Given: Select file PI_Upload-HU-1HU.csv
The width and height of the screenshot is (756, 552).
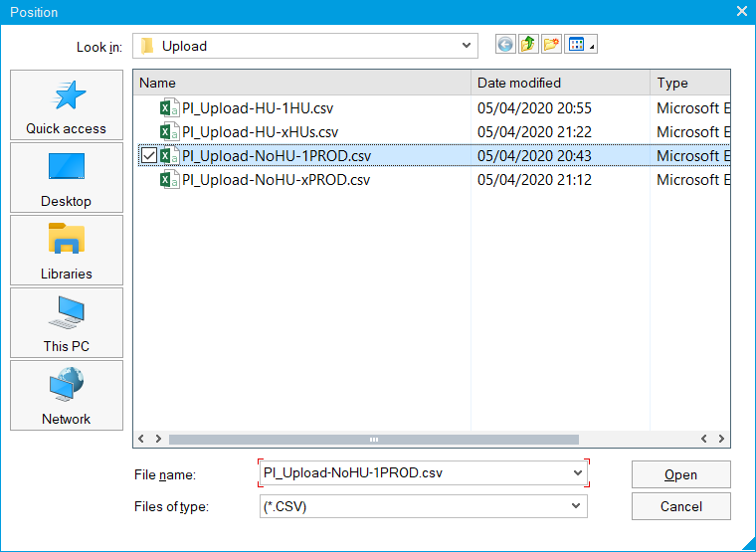Looking at the screenshot, I should tap(258, 108).
